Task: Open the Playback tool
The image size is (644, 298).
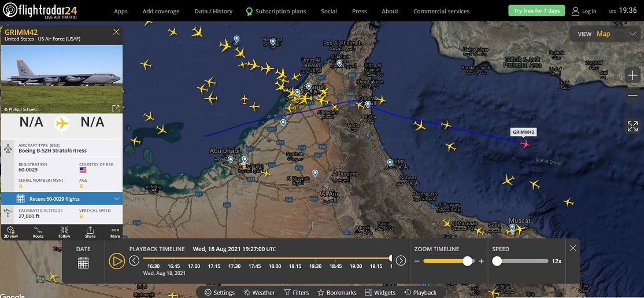Action: click(421, 293)
